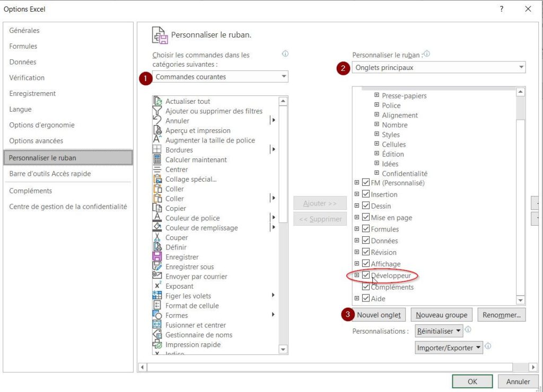Click the Enregistrer floppy disk icon
Screen dimensions: 543x392
pos(157,256)
